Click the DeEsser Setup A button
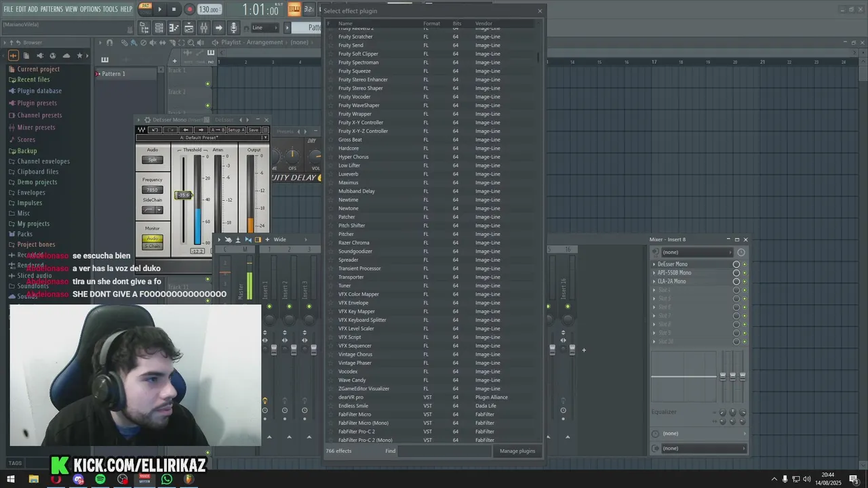This screenshot has width=868, height=488. click(x=236, y=129)
